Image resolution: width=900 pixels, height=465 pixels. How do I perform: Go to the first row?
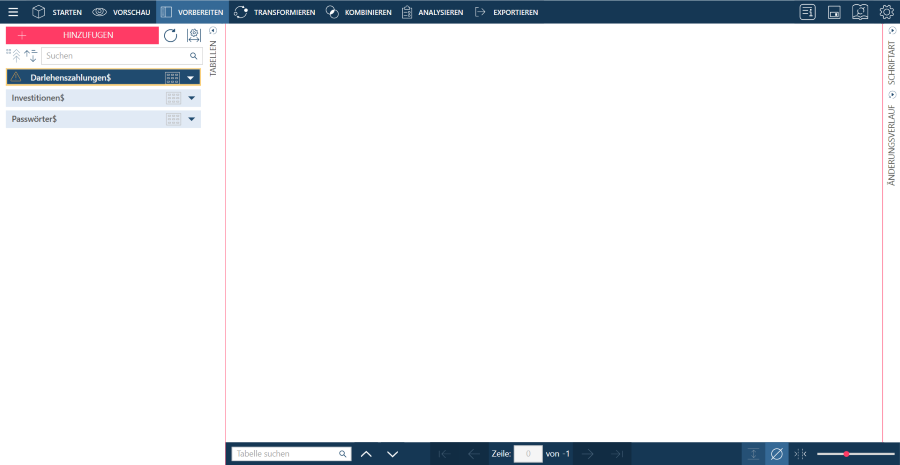click(x=445, y=454)
